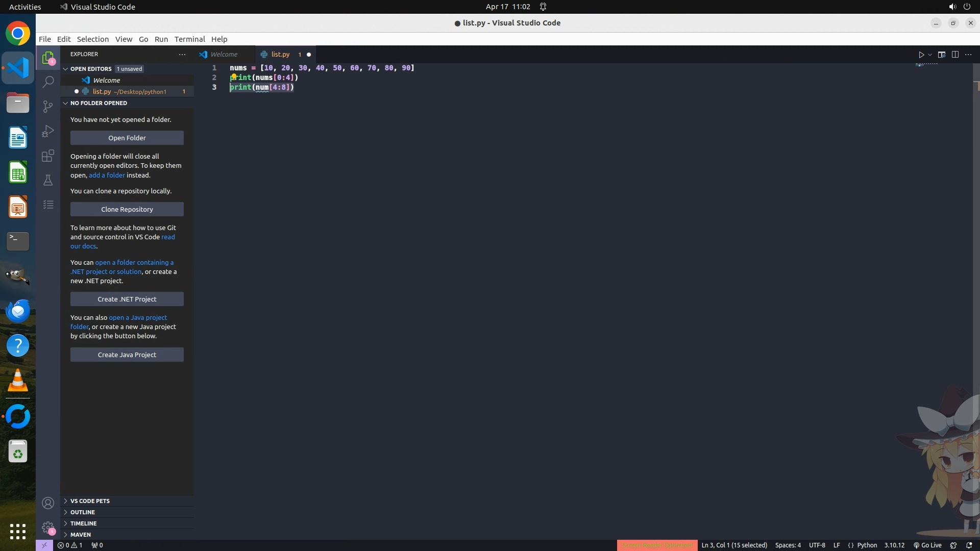This screenshot has height=551, width=980.
Task: Open the Terminal menu
Action: (189, 39)
